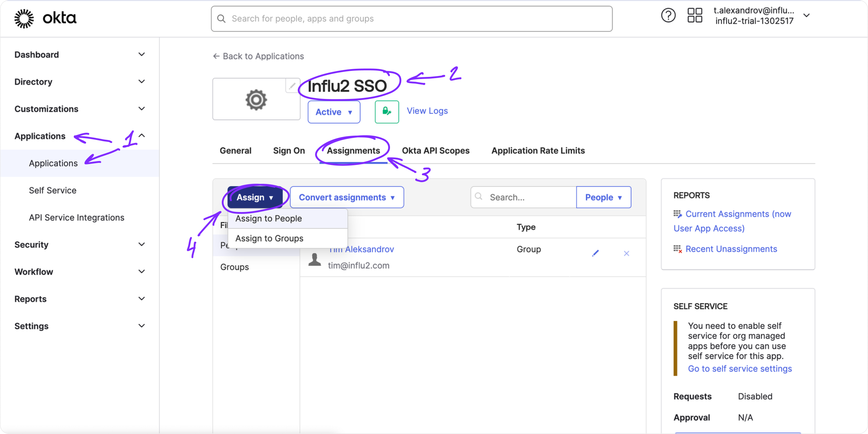The height and width of the screenshot is (434, 868).
Task: Expand the Workflow section
Action: pos(142,271)
